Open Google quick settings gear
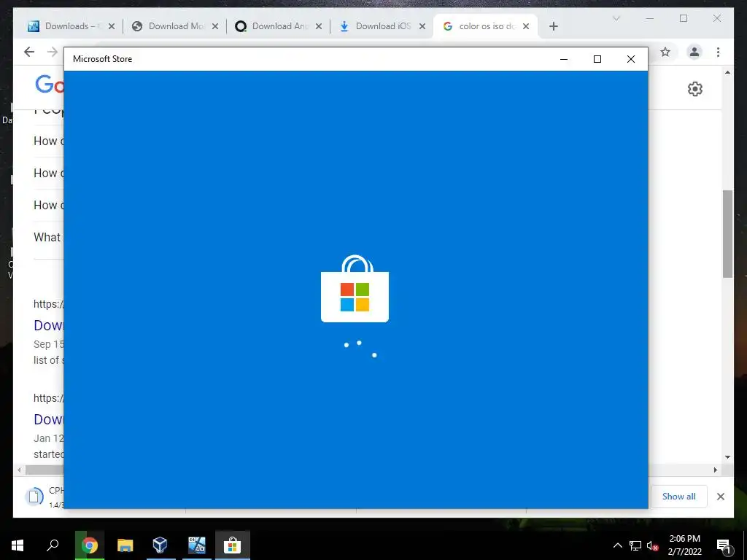Image resolution: width=747 pixels, height=560 pixels. 695,89
